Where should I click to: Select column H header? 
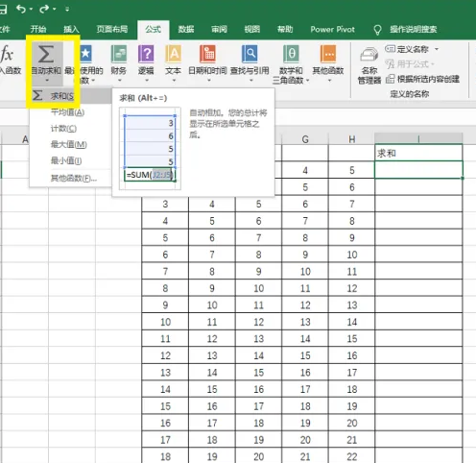(352, 139)
